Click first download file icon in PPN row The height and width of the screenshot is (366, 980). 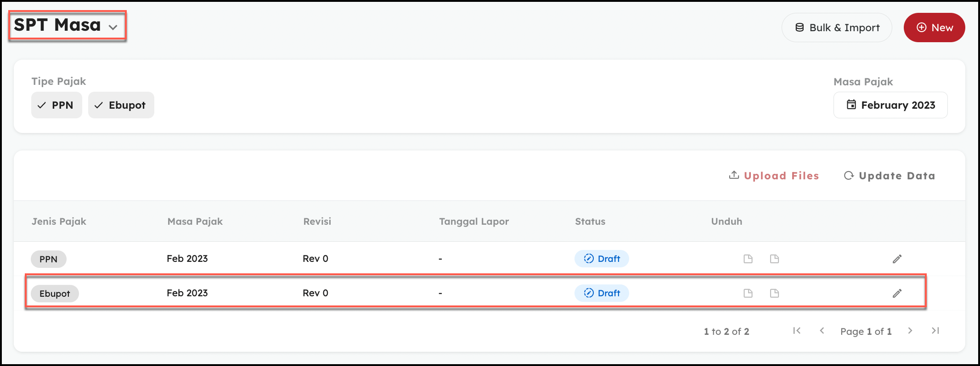(748, 259)
